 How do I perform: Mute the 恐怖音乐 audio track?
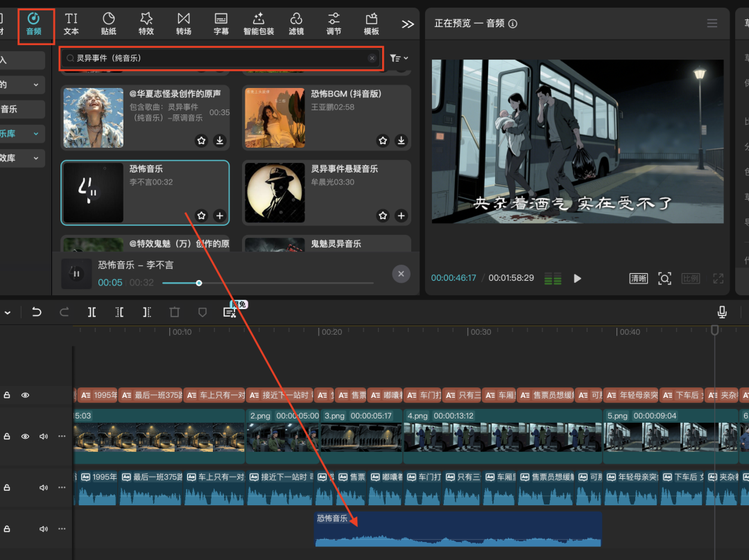[44, 529]
